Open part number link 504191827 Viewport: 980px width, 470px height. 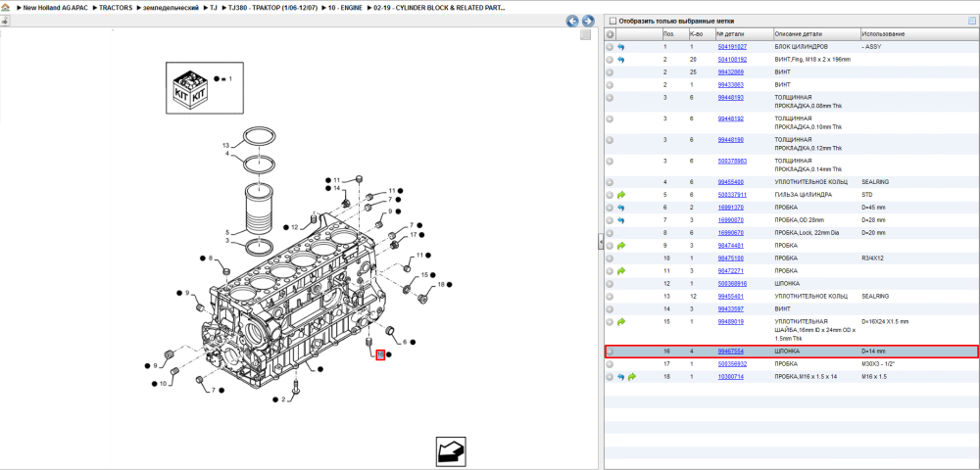click(732, 47)
